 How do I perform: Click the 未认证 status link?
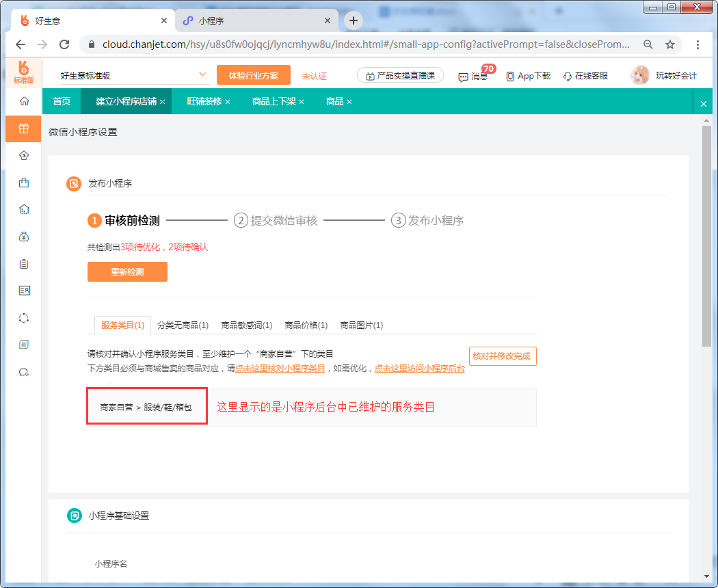point(314,76)
